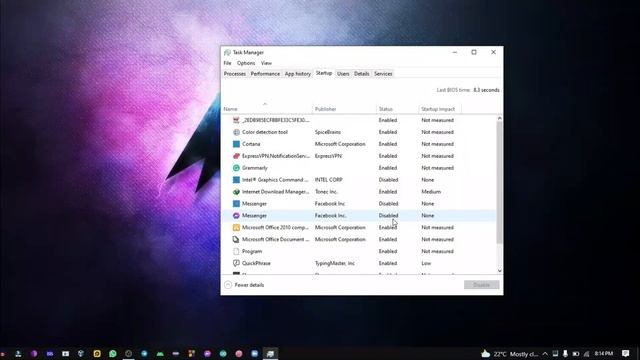Viewport: 640px width, 360px height.
Task: Click the Microsoft Office Document icon
Action: [x=236, y=239]
